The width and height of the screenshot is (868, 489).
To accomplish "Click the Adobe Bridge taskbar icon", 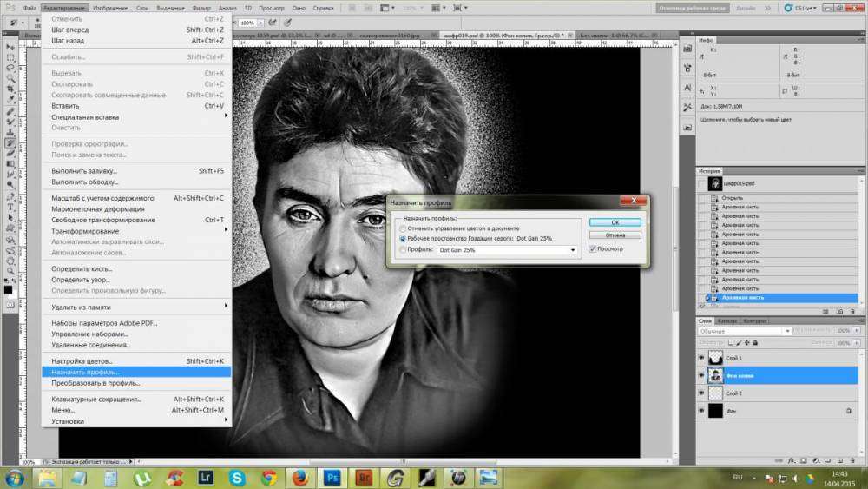I will pos(363,477).
